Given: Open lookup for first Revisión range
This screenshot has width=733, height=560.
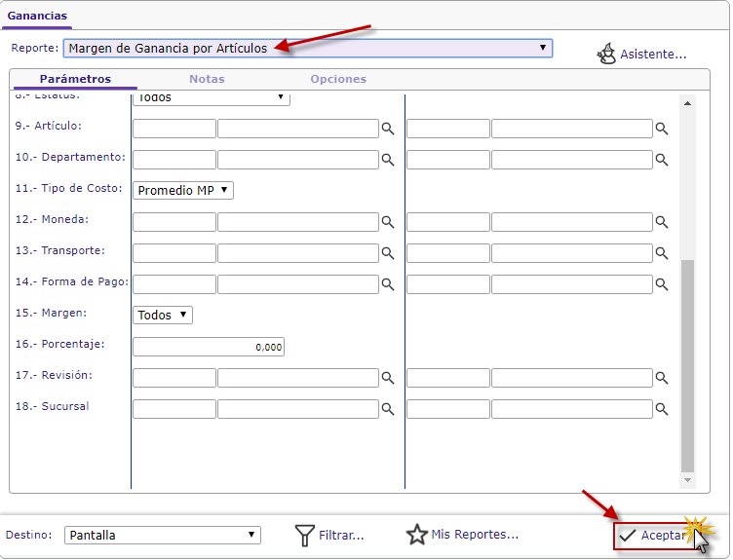Looking at the screenshot, I should (x=388, y=377).
